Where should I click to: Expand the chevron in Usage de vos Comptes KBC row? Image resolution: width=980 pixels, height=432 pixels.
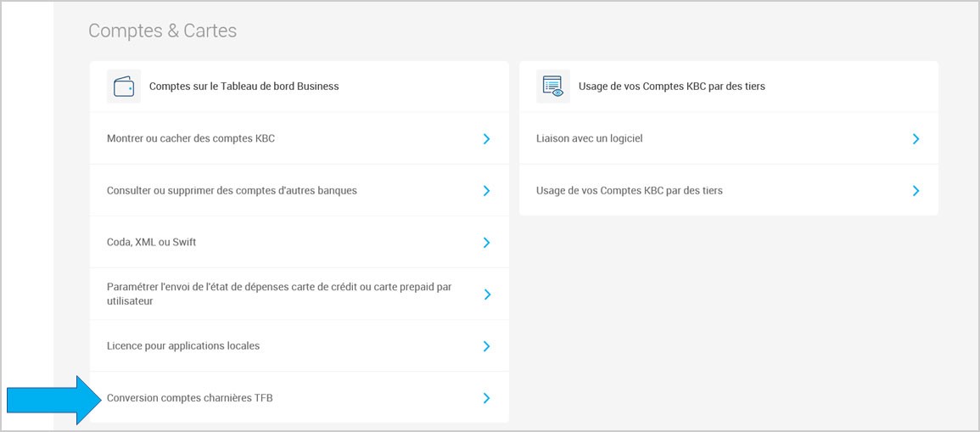click(x=916, y=191)
